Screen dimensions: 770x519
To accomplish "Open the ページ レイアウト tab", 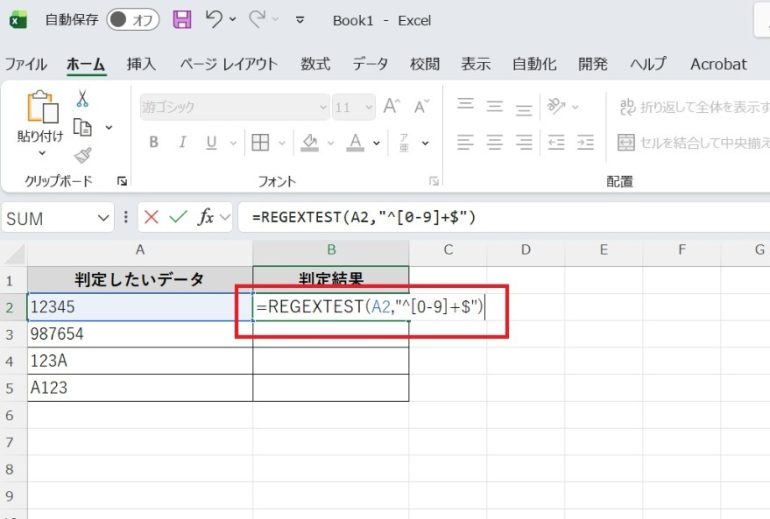I will click(x=229, y=64).
